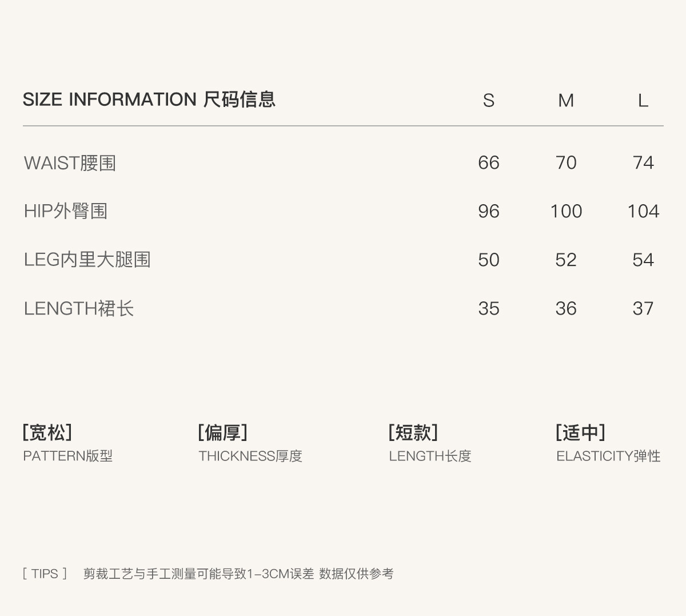Select the M size column header
686x616 pixels.
point(565,101)
